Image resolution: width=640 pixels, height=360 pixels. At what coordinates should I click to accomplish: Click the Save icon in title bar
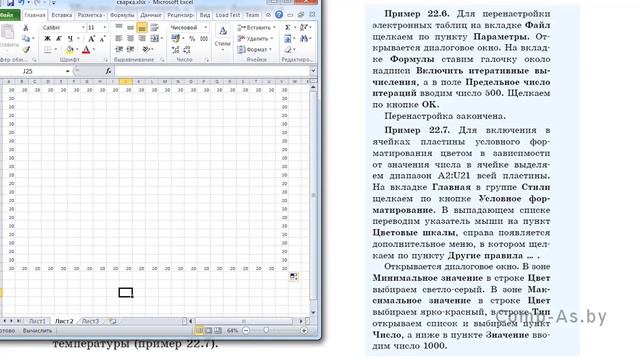10,3
